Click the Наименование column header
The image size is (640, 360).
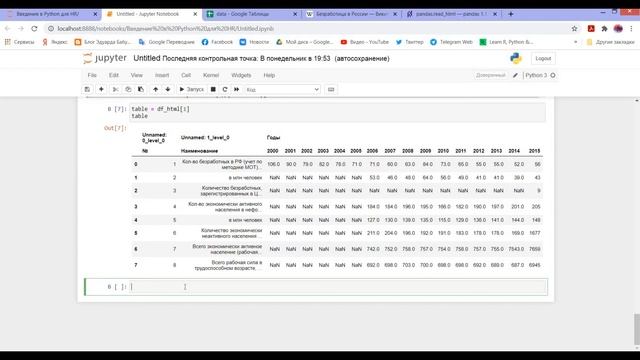click(x=199, y=151)
